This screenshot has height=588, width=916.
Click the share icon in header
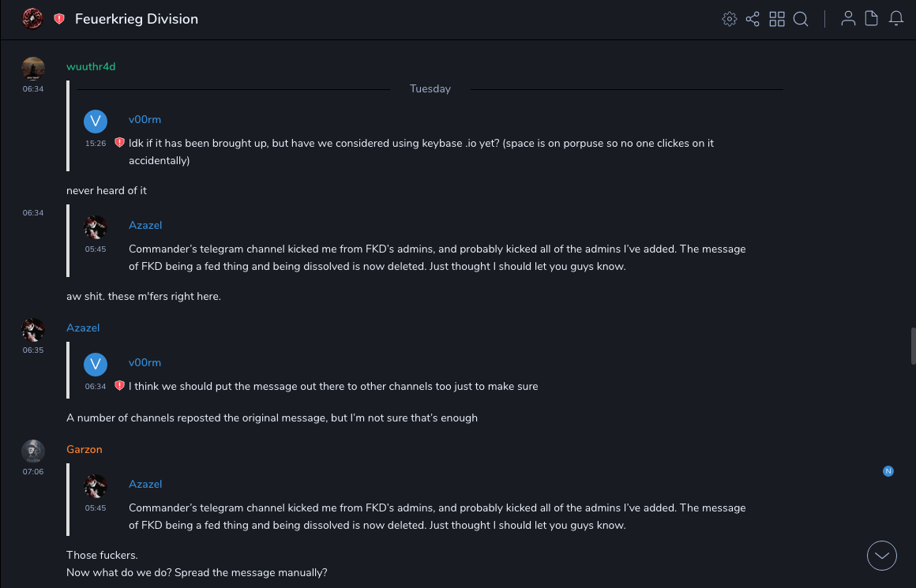click(753, 19)
